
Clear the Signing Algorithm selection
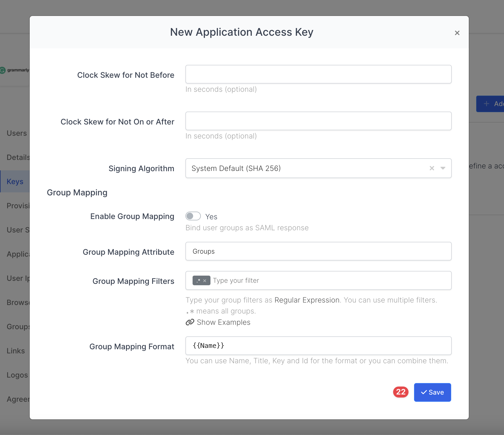click(432, 168)
